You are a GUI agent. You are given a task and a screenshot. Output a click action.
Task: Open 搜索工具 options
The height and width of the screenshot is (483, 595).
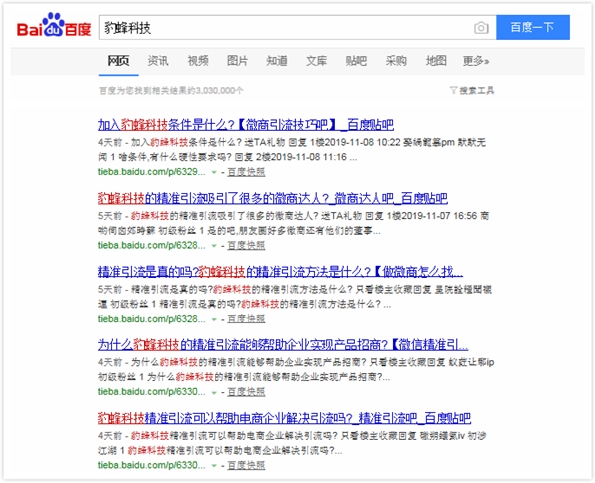[477, 90]
